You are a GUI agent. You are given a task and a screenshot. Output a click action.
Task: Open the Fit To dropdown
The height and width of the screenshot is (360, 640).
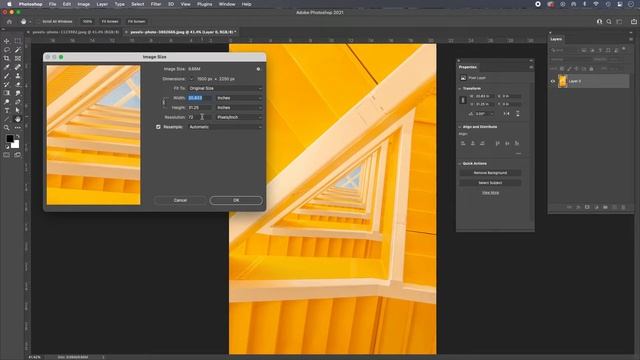[225, 88]
